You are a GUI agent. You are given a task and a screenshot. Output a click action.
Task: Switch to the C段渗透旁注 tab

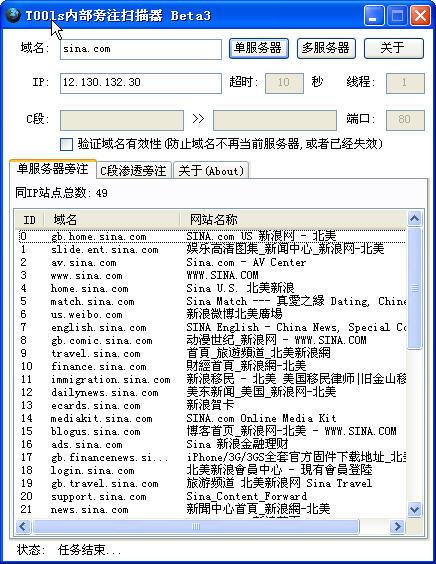[x=133, y=170]
